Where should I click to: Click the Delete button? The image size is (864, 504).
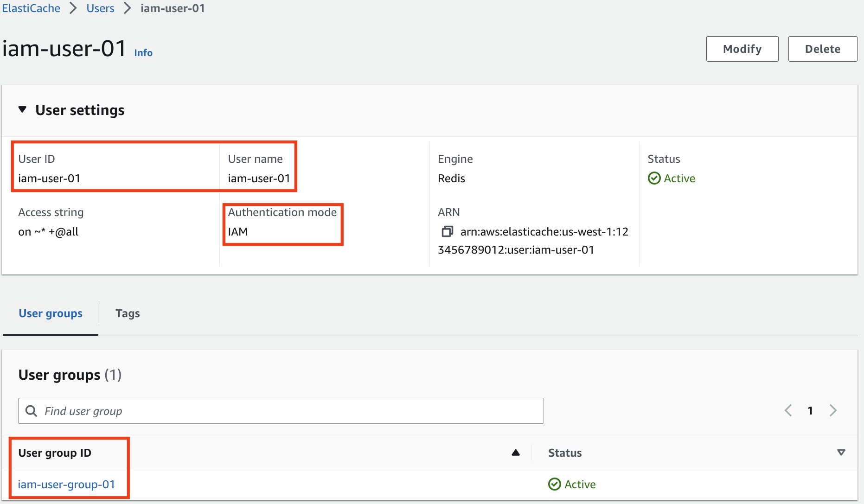[822, 49]
